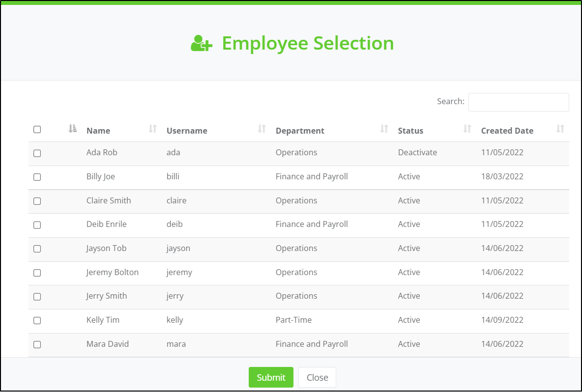Click the Name column header

[x=98, y=131]
